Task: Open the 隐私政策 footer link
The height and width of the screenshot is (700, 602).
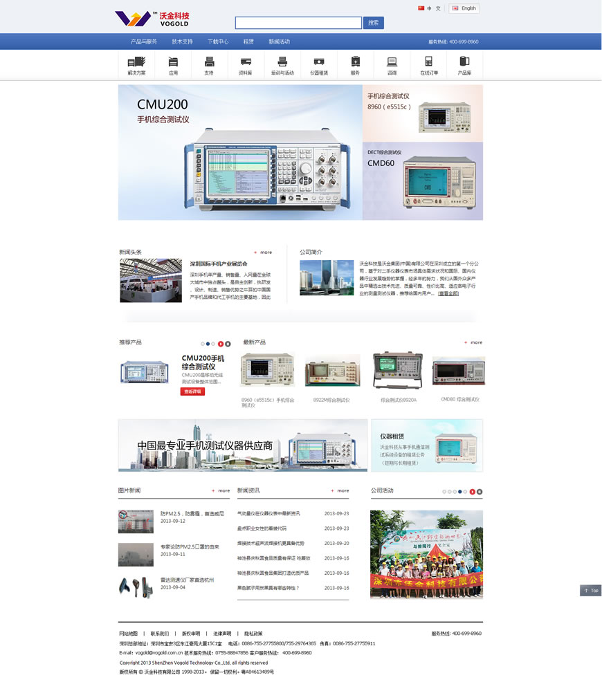Action: 254,634
